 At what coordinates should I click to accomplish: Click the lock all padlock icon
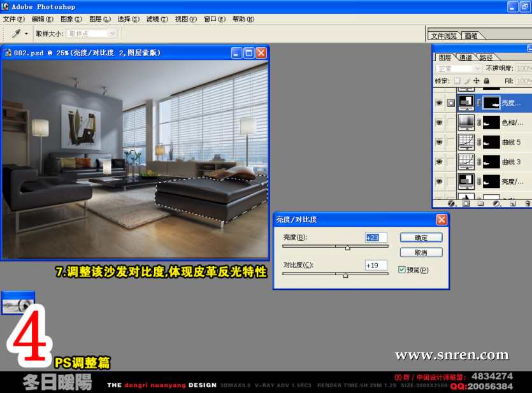pyautogui.click(x=487, y=81)
